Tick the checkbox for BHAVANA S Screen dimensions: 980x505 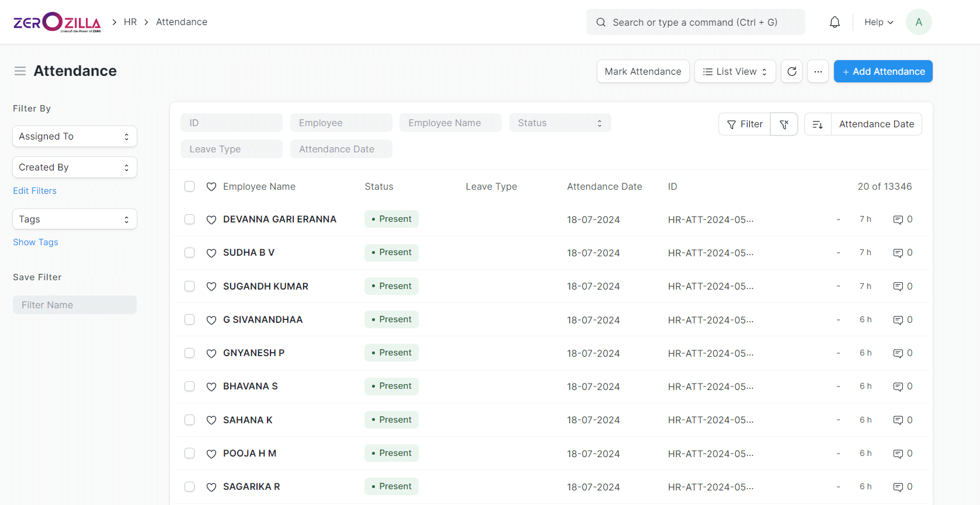pyautogui.click(x=189, y=386)
